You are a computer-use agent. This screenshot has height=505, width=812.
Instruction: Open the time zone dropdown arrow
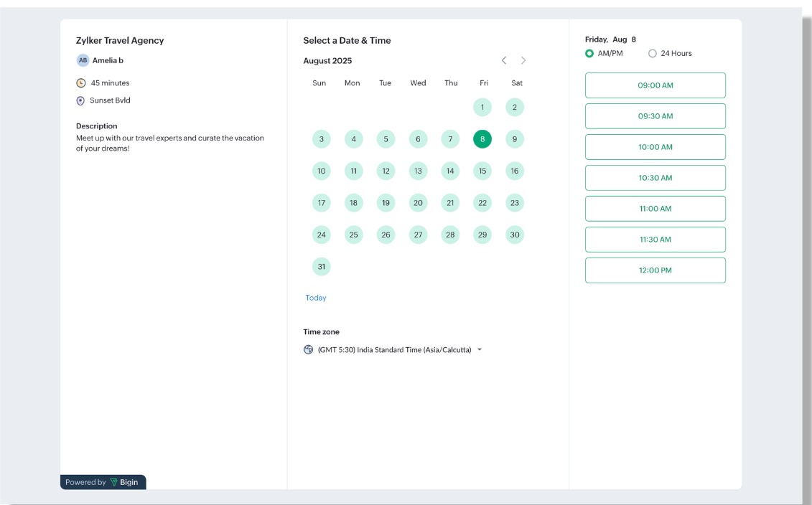[480, 350]
